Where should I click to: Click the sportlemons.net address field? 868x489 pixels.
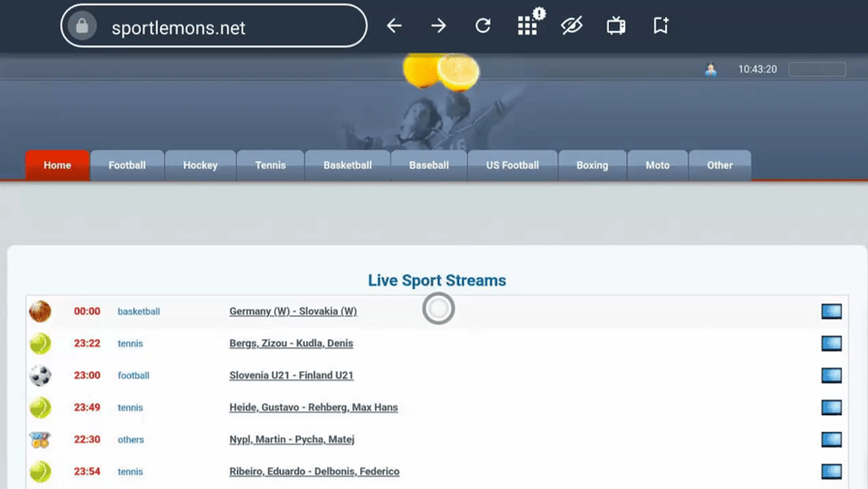tap(214, 26)
